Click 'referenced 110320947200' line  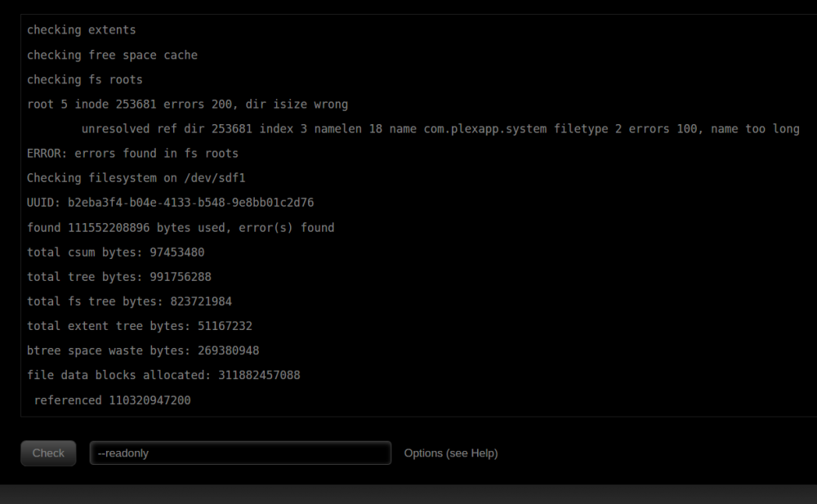(x=112, y=400)
